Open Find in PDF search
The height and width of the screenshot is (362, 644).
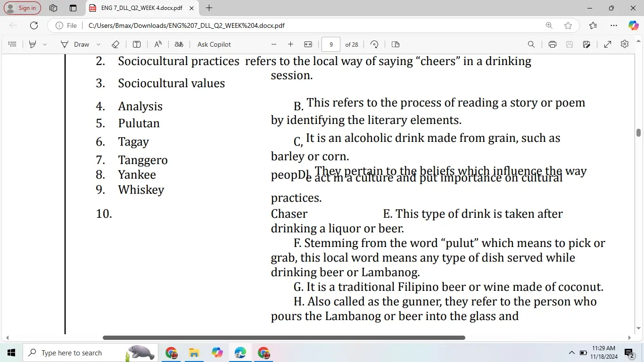click(531, 44)
